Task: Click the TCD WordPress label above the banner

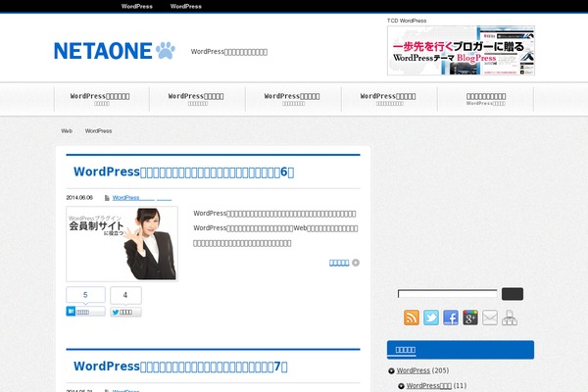Action: click(x=407, y=21)
